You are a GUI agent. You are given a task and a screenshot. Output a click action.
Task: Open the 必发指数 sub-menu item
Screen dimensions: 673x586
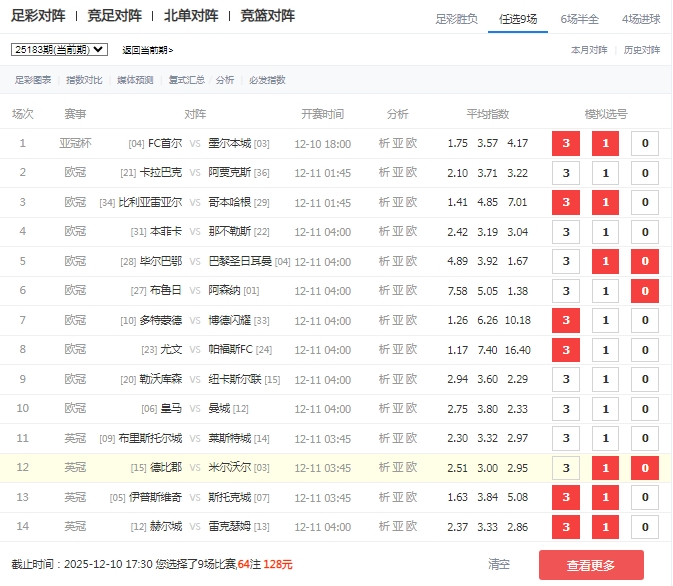click(x=267, y=80)
